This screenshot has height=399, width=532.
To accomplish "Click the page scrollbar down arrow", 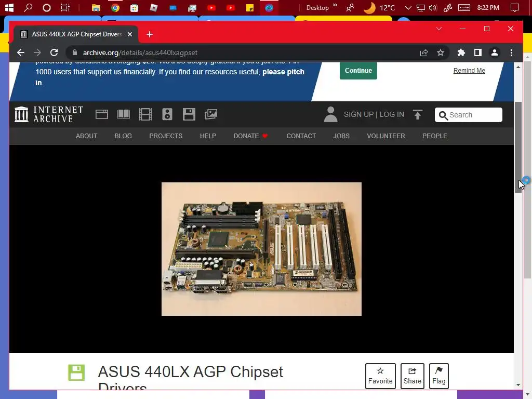I will (518, 385).
